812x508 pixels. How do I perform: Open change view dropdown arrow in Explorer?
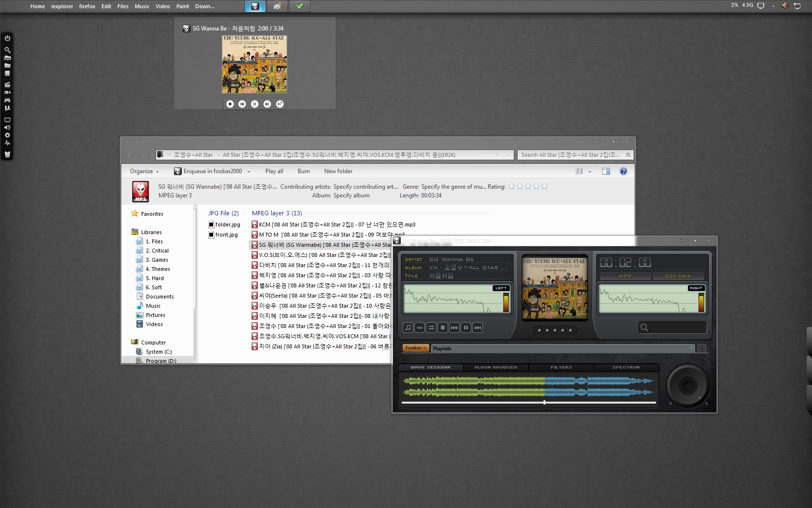click(590, 171)
